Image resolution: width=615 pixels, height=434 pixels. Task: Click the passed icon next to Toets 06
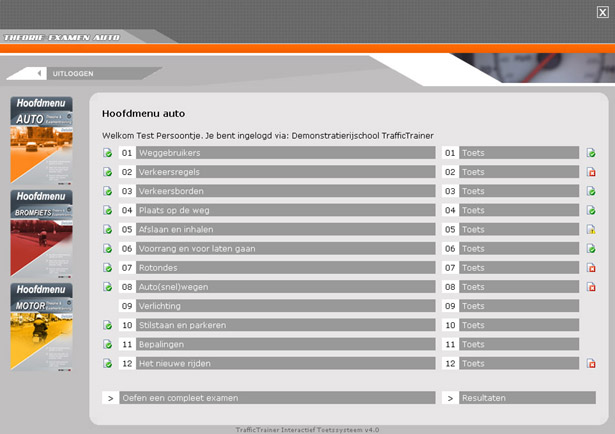click(x=591, y=249)
